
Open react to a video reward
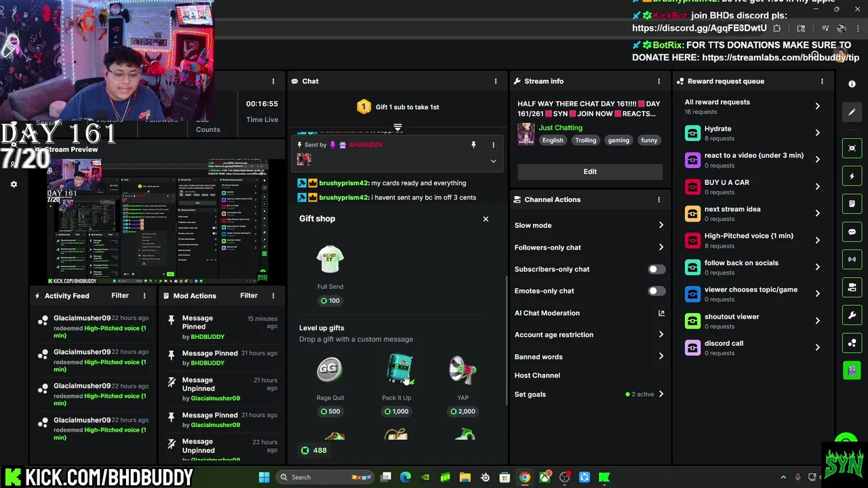click(x=753, y=159)
